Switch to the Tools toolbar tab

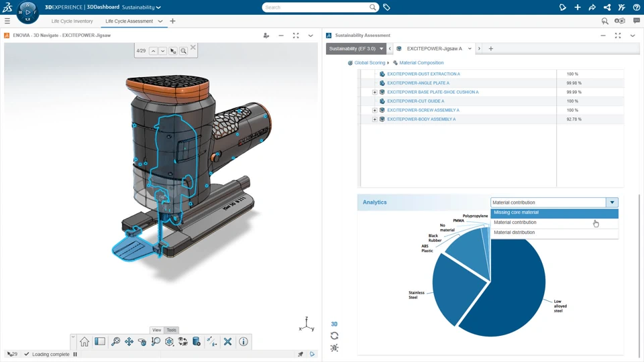coord(171,330)
